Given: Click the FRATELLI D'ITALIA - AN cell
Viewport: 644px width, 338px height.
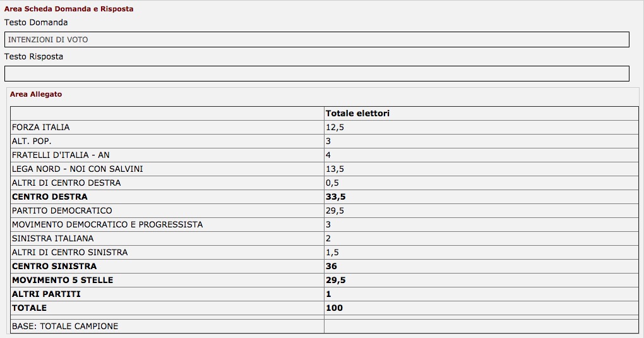Looking at the screenshot, I should click(x=167, y=155).
